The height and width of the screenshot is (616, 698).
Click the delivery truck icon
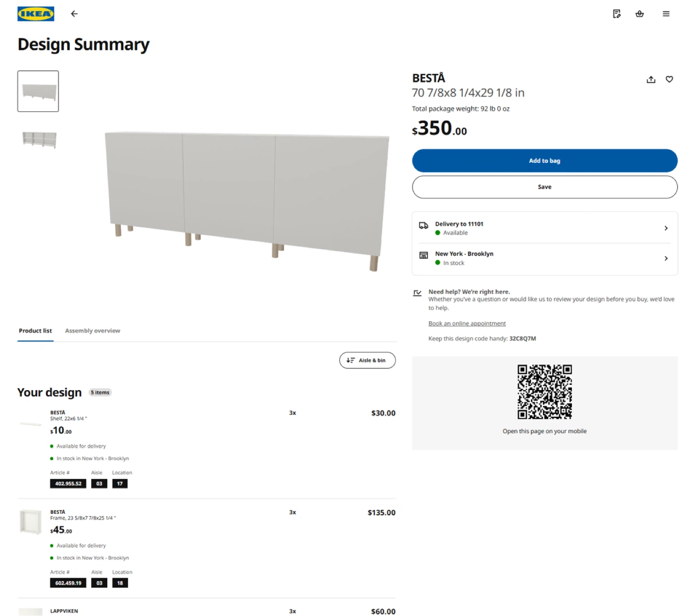click(424, 225)
